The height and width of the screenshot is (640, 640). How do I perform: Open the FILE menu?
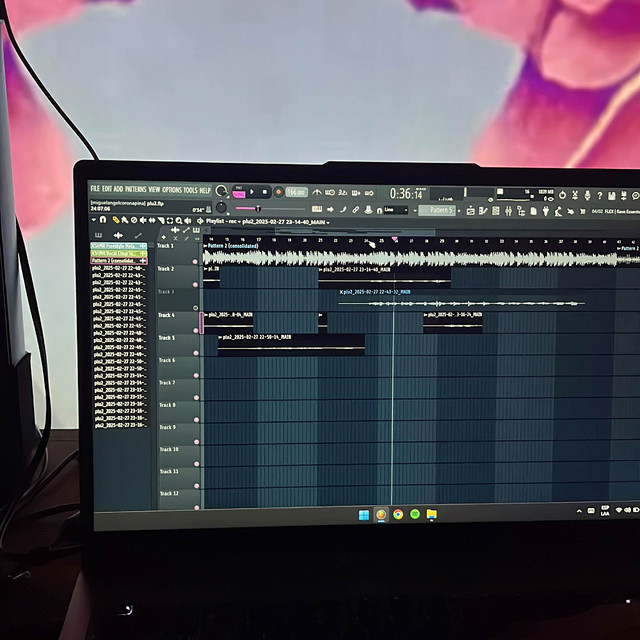tap(95, 188)
